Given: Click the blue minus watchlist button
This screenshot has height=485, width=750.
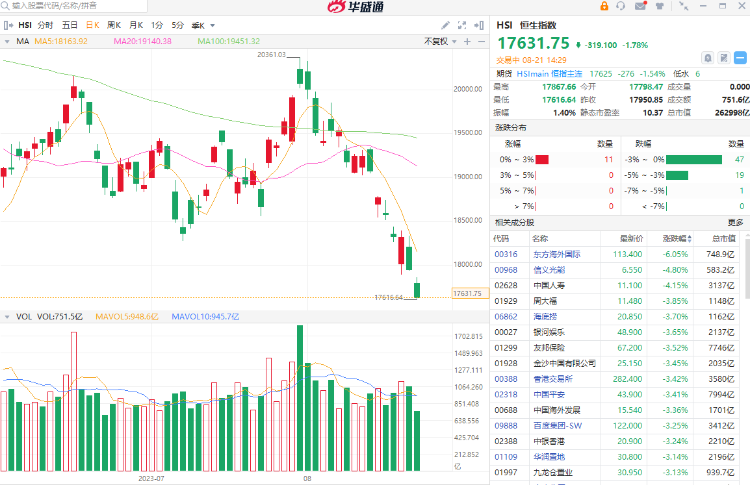Looking at the screenshot, I should click(738, 57).
